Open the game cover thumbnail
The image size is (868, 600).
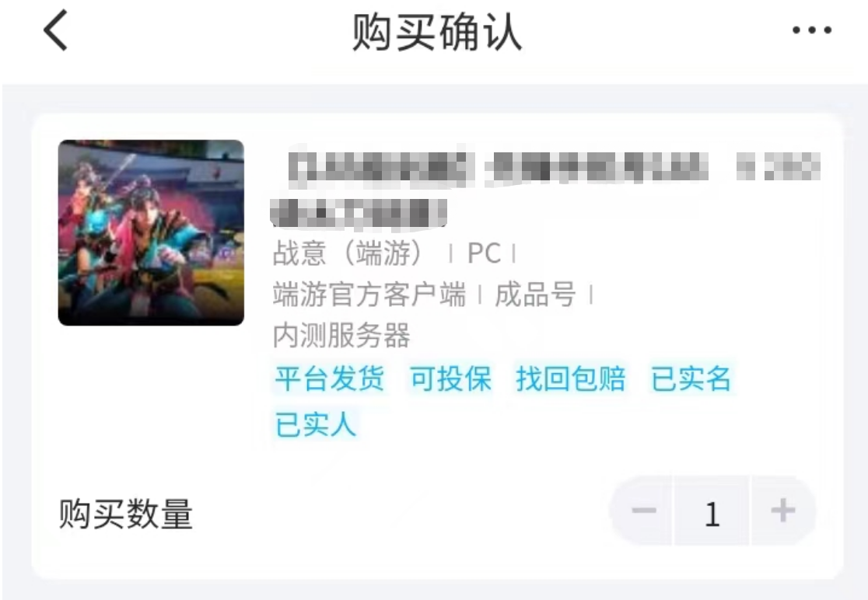pyautogui.click(x=151, y=233)
